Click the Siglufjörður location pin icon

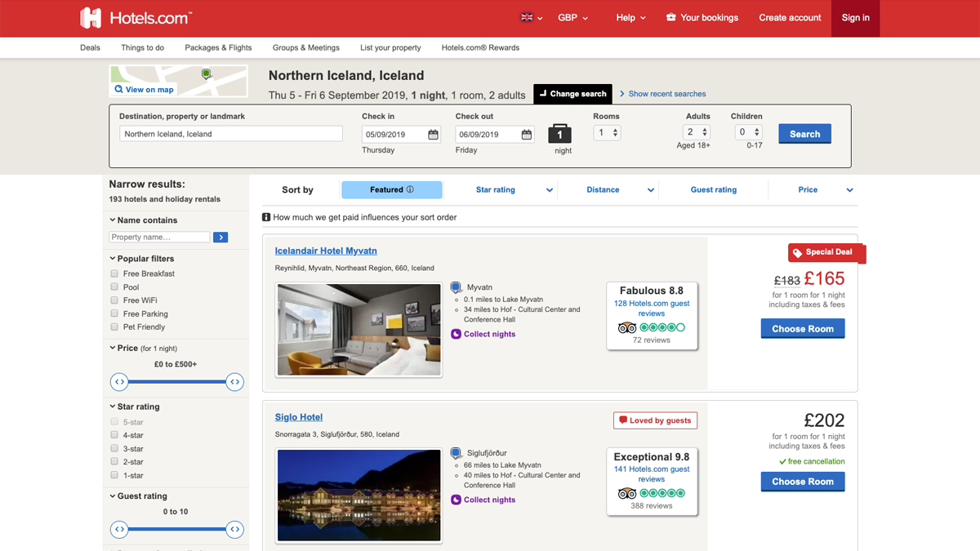[x=457, y=454]
